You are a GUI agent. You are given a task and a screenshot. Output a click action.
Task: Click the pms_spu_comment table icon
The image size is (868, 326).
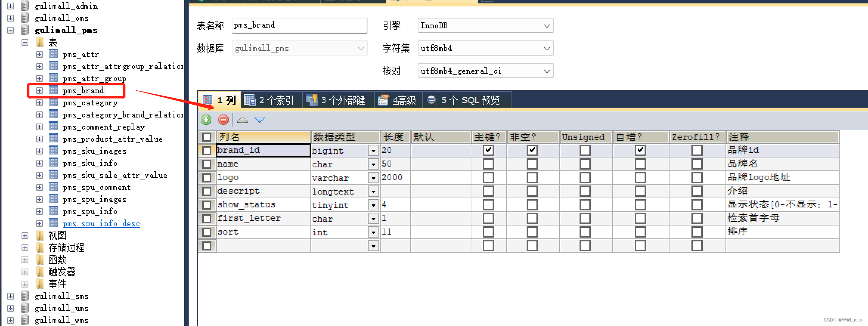pos(53,187)
